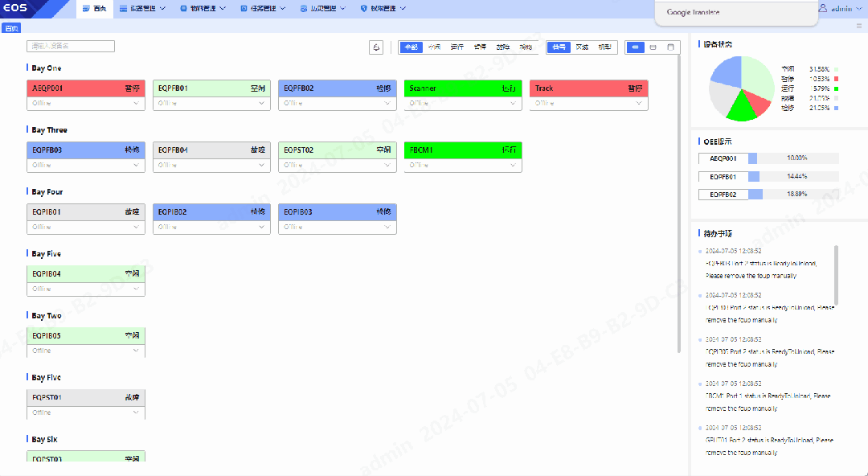This screenshot has height=476, width=868.
Task: Click the notification bell icon in toolbar
Action: tap(376, 47)
